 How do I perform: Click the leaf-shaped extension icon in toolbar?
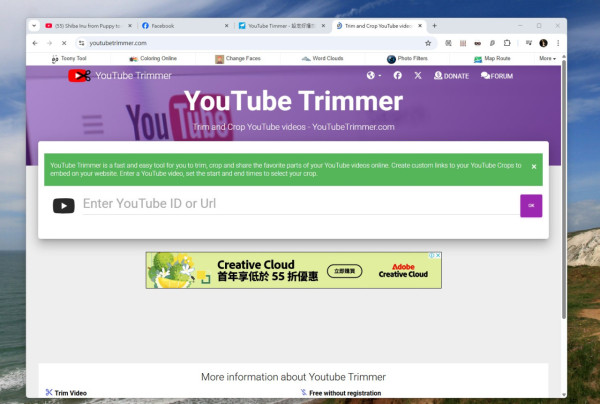[492, 43]
